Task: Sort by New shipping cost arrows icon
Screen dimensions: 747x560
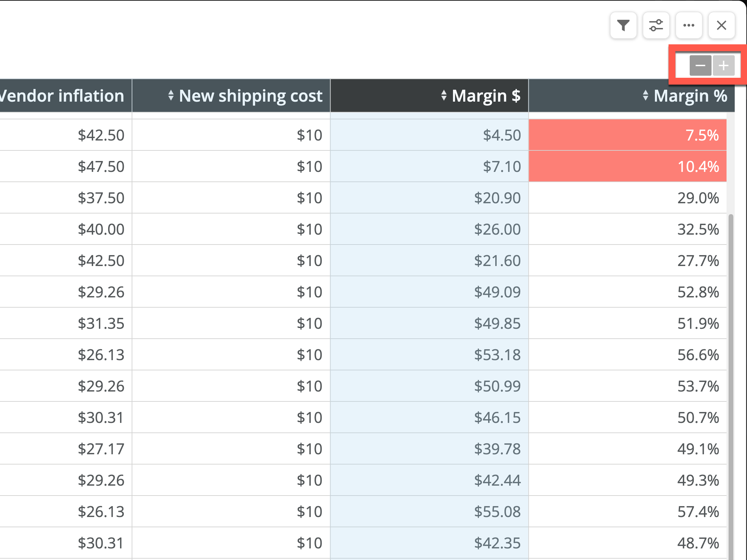Action: [171, 95]
